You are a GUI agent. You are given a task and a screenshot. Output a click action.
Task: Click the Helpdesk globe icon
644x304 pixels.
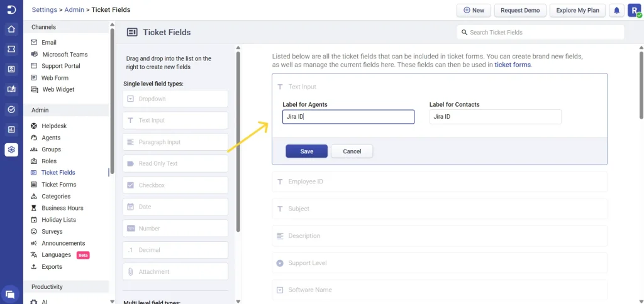(34, 126)
